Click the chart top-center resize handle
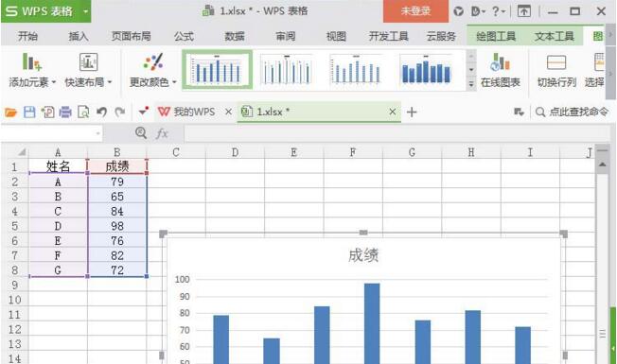Image resolution: width=617 pixels, height=364 pixels. pyautogui.click(x=363, y=233)
